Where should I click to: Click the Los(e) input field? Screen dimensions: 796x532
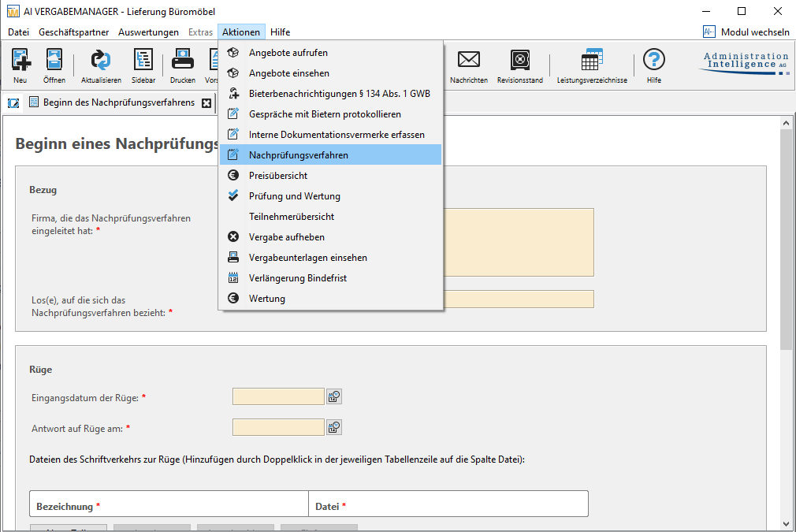519,299
